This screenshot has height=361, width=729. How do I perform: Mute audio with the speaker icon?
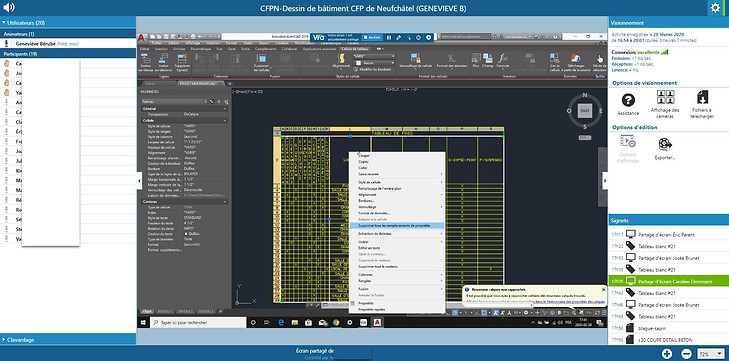pyautogui.click(x=8, y=7)
